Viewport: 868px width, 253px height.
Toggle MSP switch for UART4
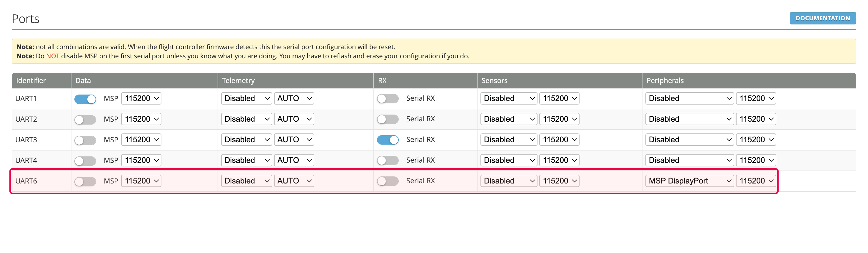coord(85,161)
